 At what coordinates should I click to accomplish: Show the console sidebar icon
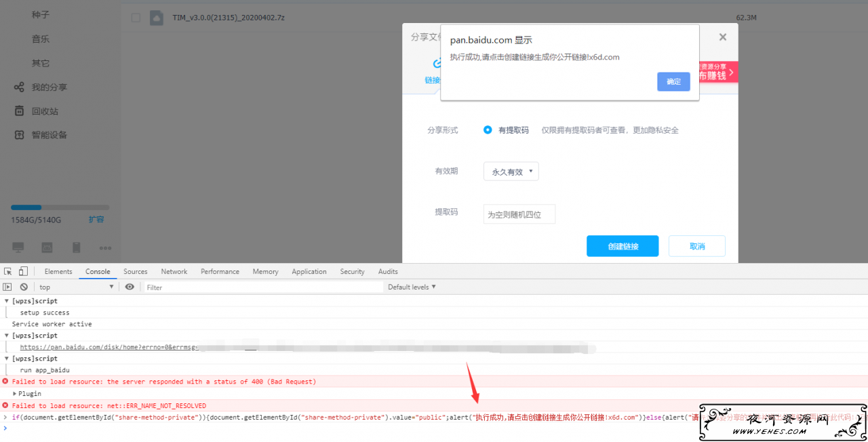coord(7,287)
